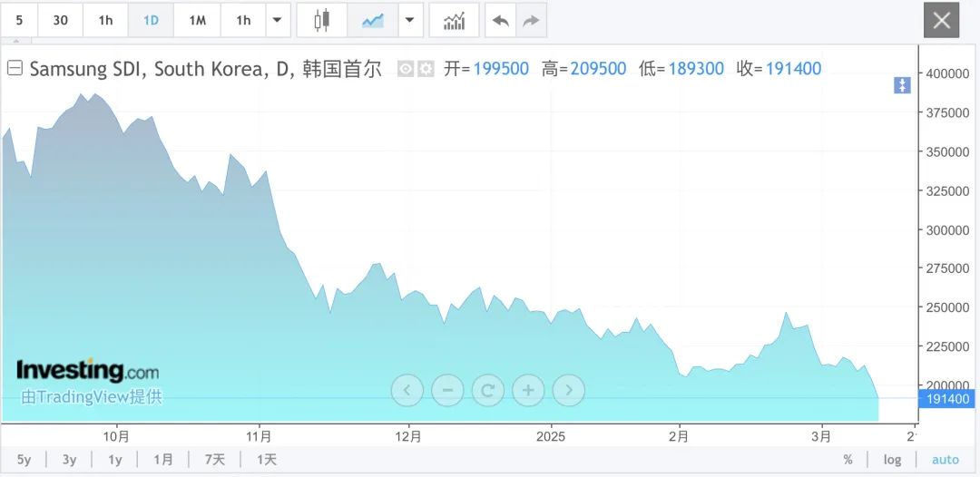
Task: Redo the chart change
Action: pos(531,21)
